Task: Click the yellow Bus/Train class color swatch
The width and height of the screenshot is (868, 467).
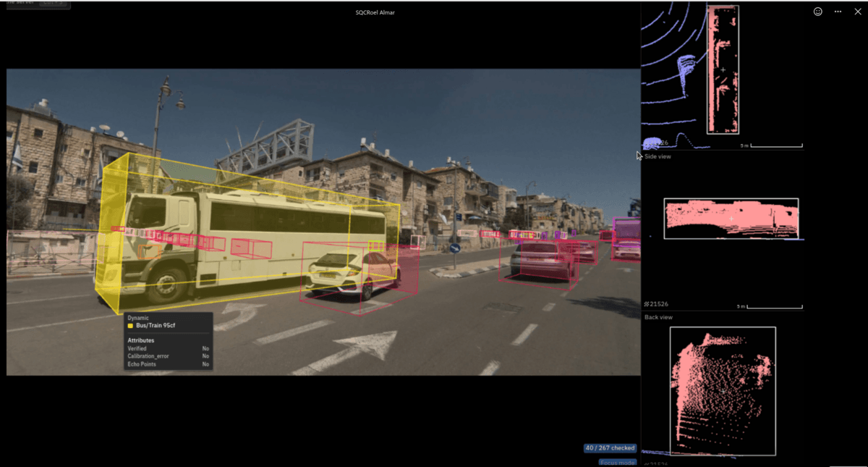Action: coord(130,326)
